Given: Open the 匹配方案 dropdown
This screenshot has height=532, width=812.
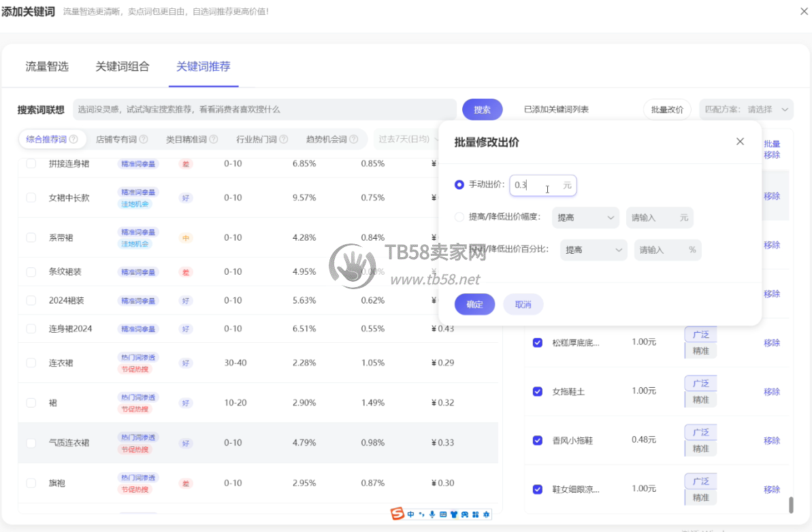Looking at the screenshot, I should click(746, 110).
